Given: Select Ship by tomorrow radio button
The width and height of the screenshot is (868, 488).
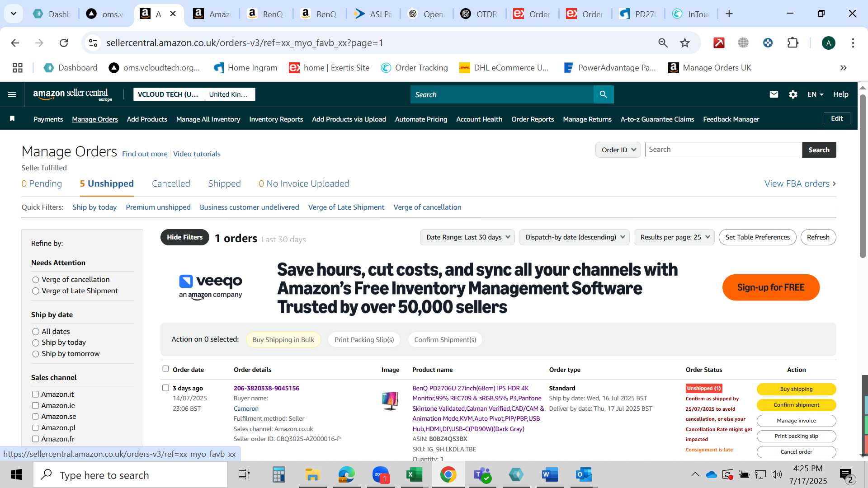Looking at the screenshot, I should click(x=36, y=354).
